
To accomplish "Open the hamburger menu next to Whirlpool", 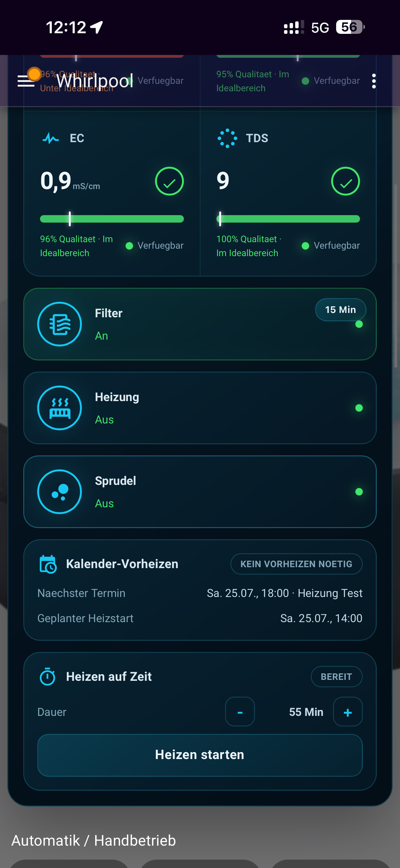I will tap(26, 81).
